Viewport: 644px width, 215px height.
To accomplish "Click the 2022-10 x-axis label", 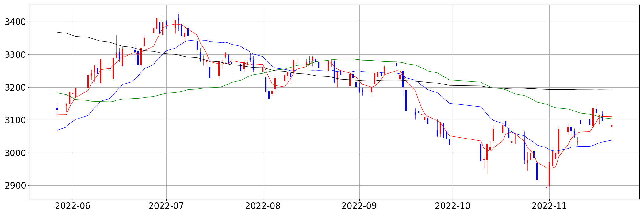I will tap(453, 206).
